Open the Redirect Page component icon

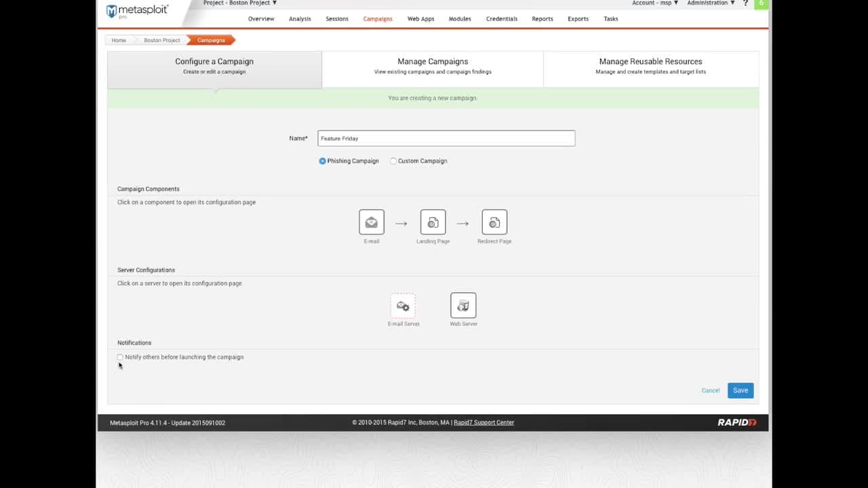coord(494,222)
